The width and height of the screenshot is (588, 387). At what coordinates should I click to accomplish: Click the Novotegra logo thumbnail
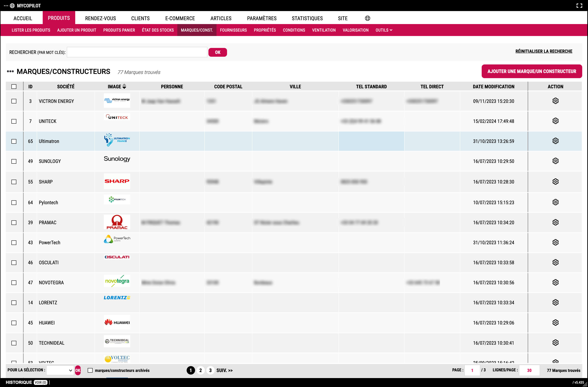pyautogui.click(x=117, y=281)
